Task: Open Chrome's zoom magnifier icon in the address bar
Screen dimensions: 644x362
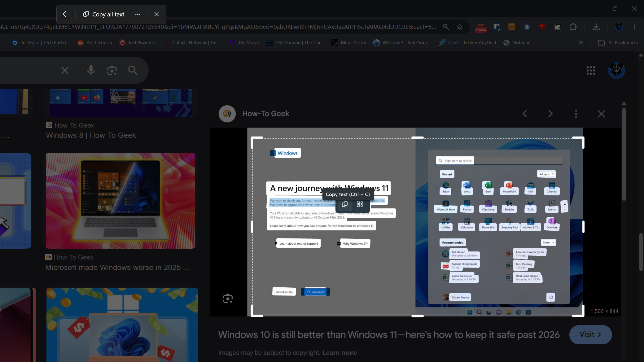Action: pos(446,27)
